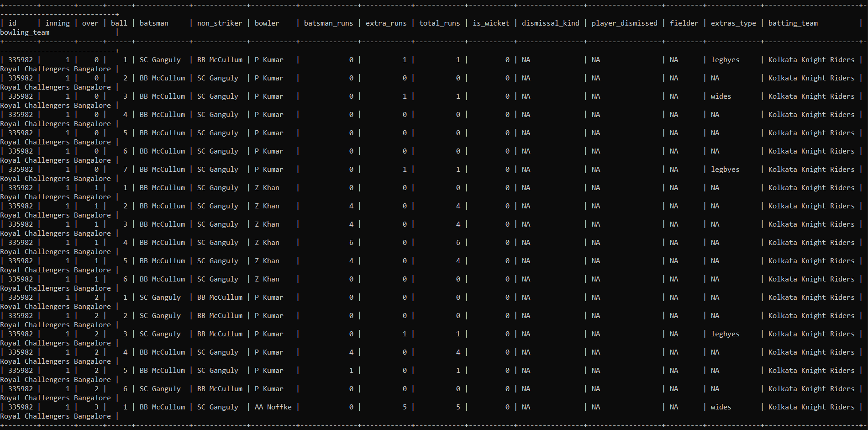The width and height of the screenshot is (868, 430).
Task: Select the is_wicket column header
Action: click(491, 23)
